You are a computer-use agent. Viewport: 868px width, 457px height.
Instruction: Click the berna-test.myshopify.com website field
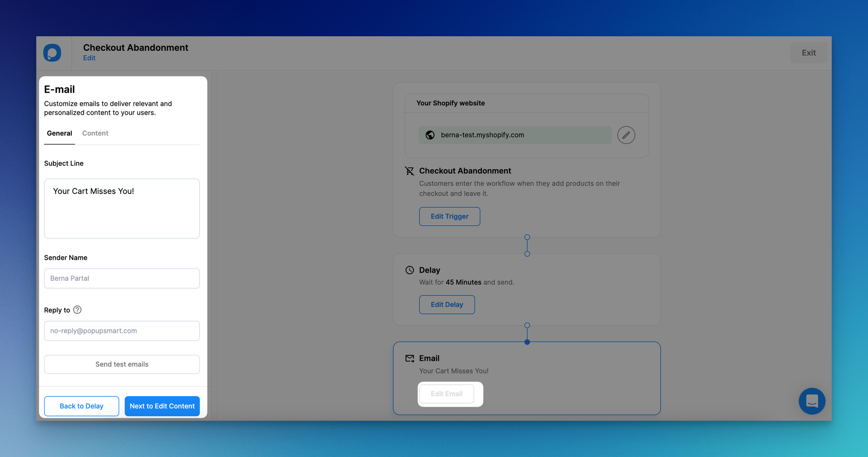pos(515,135)
